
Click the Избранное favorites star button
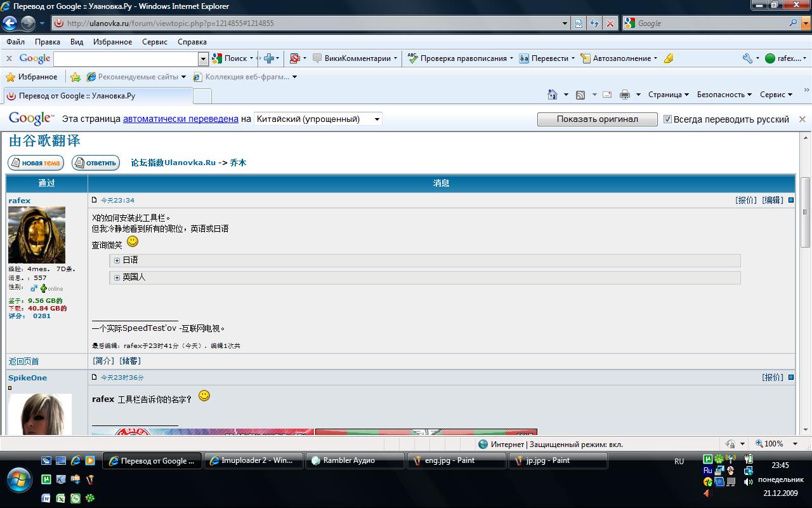pos(32,77)
